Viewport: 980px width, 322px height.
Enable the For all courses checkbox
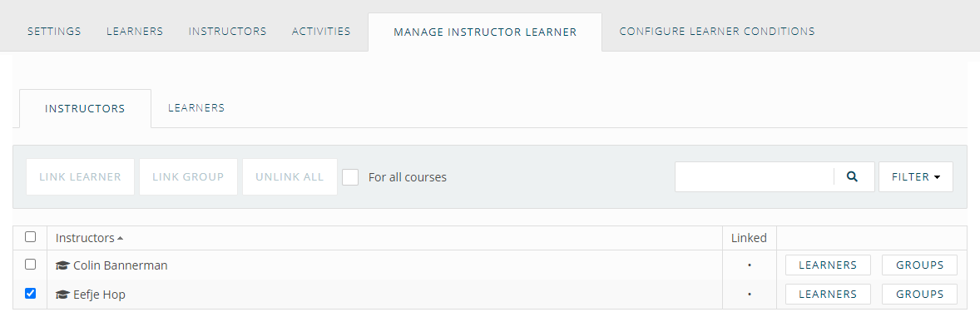pos(350,177)
